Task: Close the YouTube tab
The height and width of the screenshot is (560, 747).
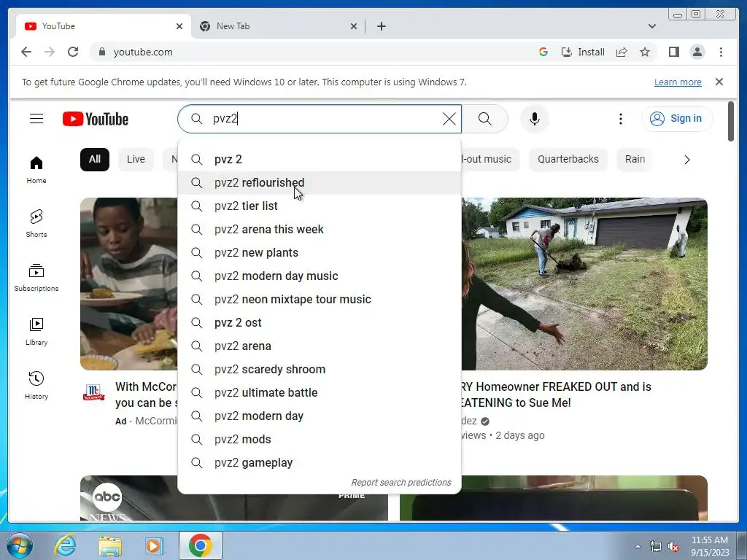Action: point(179,26)
